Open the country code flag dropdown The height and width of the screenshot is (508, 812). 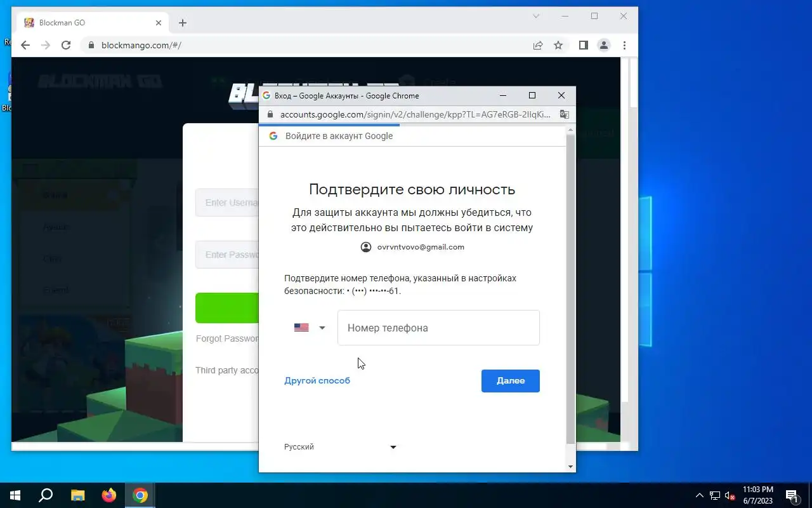[x=310, y=328]
